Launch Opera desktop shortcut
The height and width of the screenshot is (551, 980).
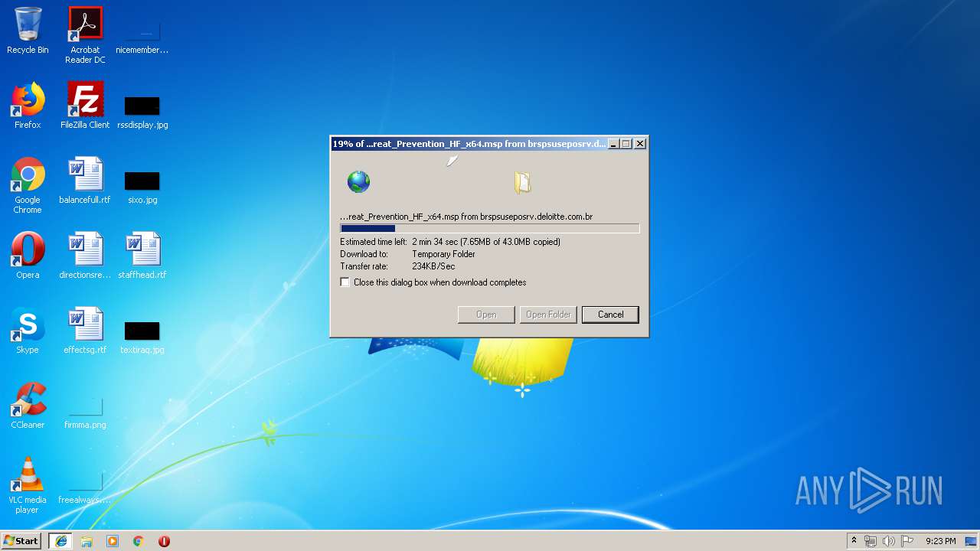(28, 256)
